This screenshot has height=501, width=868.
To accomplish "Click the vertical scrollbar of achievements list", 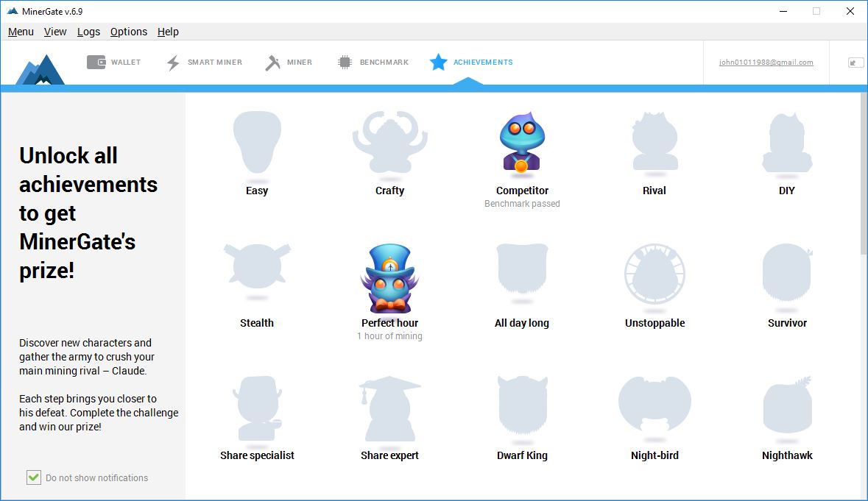I will click(864, 177).
